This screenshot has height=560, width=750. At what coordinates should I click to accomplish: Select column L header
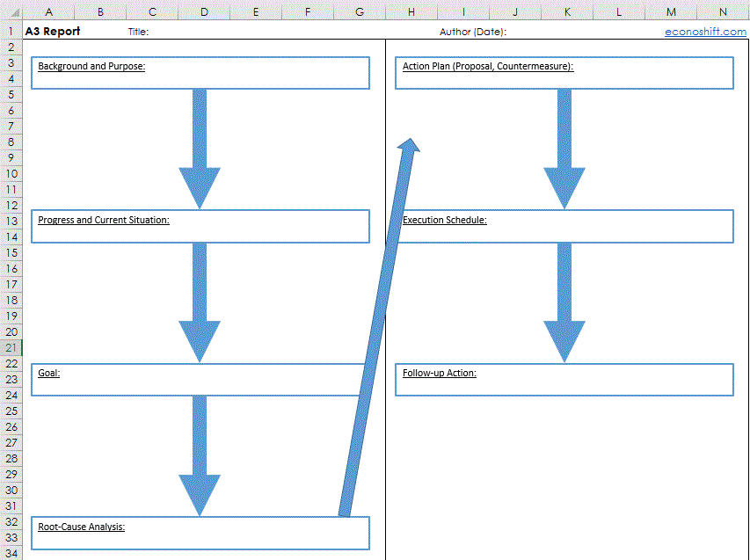click(x=619, y=12)
